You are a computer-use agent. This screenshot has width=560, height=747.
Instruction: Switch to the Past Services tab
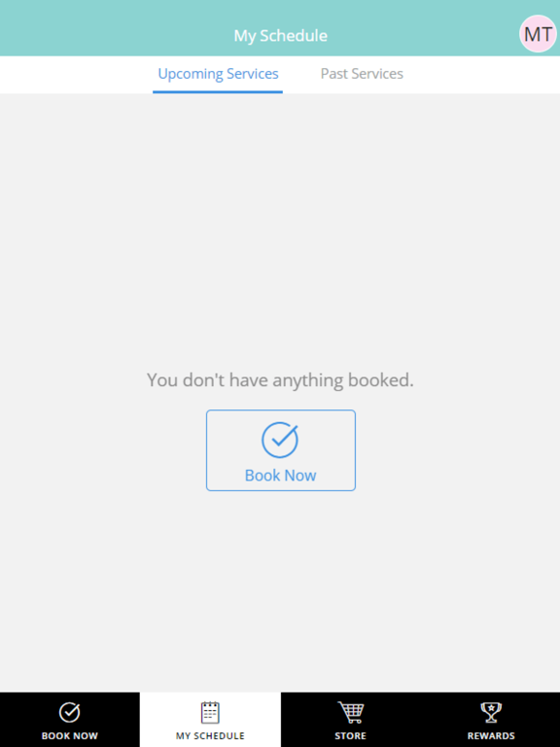(x=362, y=74)
